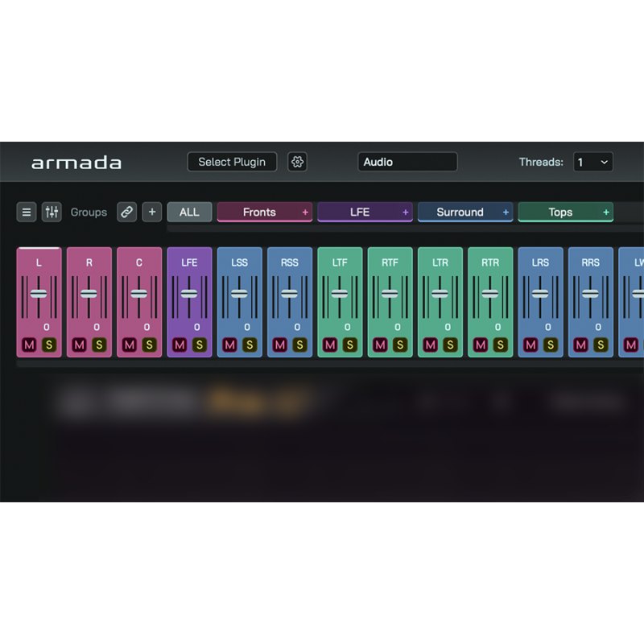The image size is (644, 644).
Task: Mute the RTF channel
Action: click(x=380, y=345)
